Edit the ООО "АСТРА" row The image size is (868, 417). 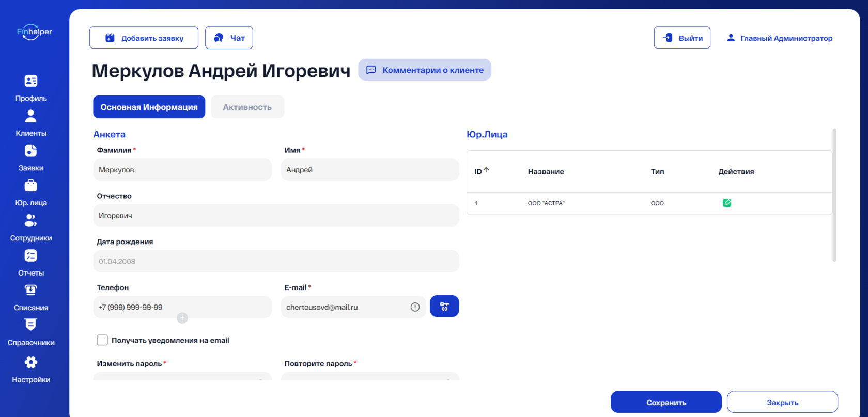click(727, 203)
